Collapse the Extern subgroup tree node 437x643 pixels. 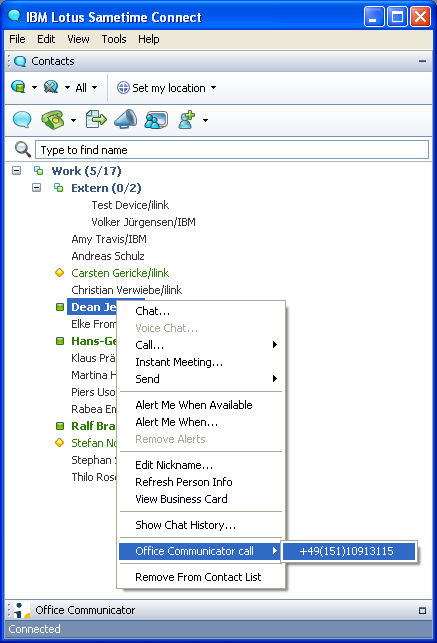pyautogui.click(x=36, y=187)
